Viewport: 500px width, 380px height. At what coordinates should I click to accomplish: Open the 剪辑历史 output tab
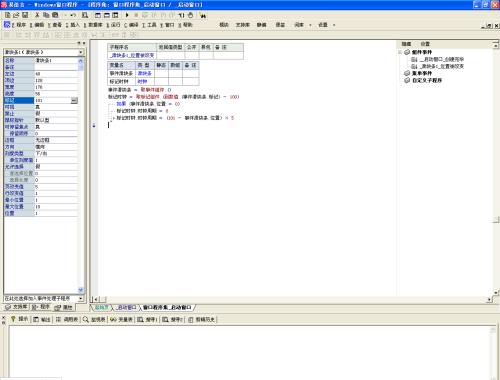coord(201,319)
